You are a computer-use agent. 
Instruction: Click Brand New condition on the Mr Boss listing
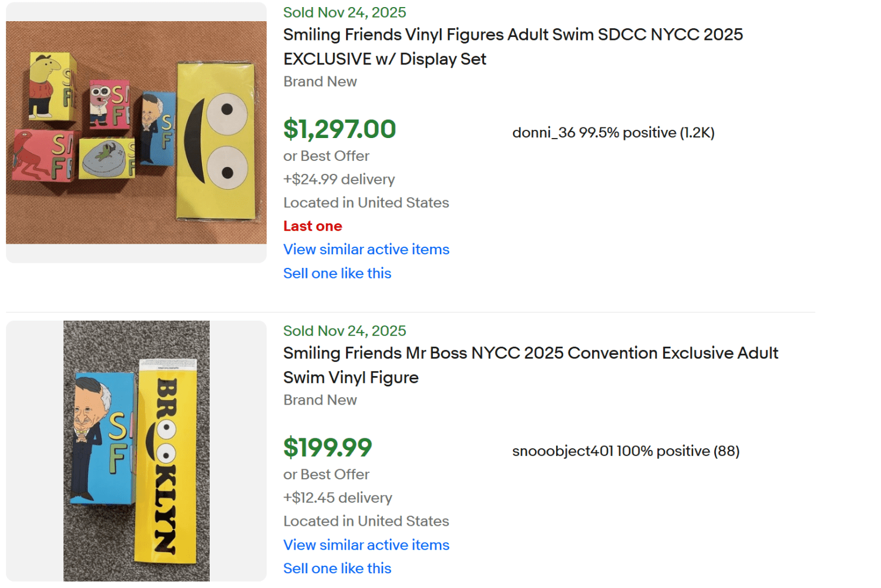(x=320, y=400)
